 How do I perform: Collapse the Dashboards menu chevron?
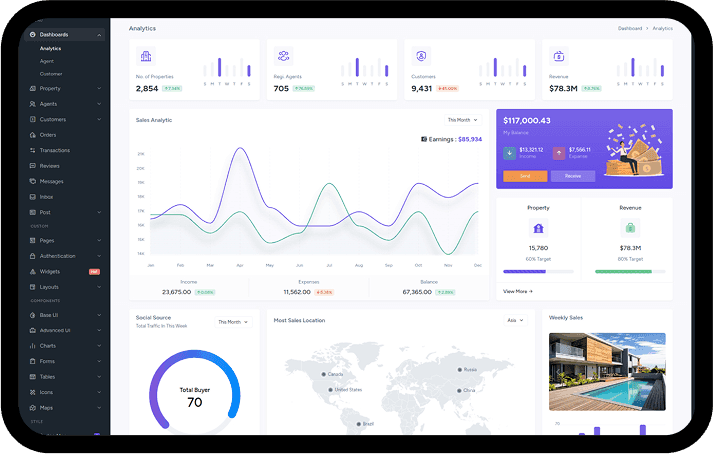point(99,35)
